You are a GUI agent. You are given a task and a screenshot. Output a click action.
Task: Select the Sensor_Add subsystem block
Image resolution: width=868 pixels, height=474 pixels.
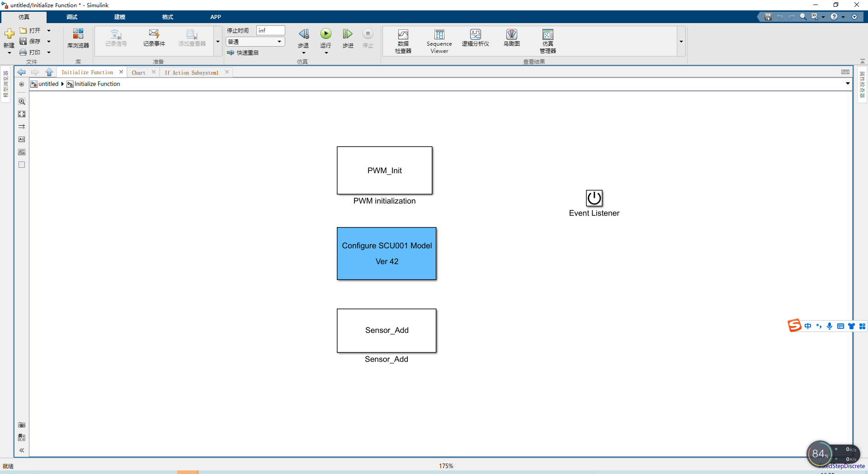pyautogui.click(x=387, y=331)
